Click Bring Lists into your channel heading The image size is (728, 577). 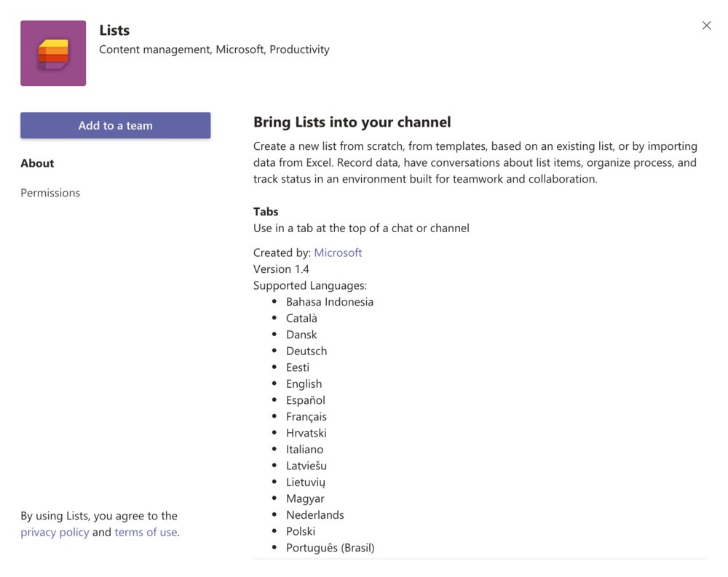352,122
